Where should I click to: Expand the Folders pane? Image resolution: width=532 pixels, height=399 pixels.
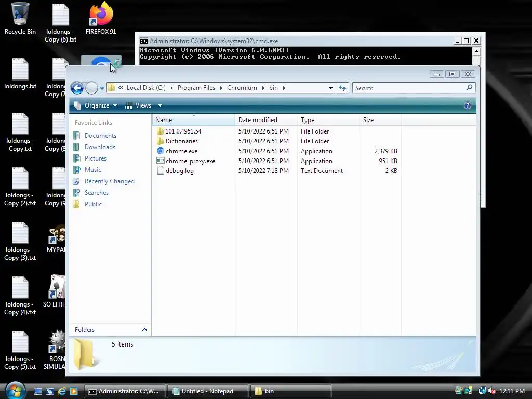[144, 330]
